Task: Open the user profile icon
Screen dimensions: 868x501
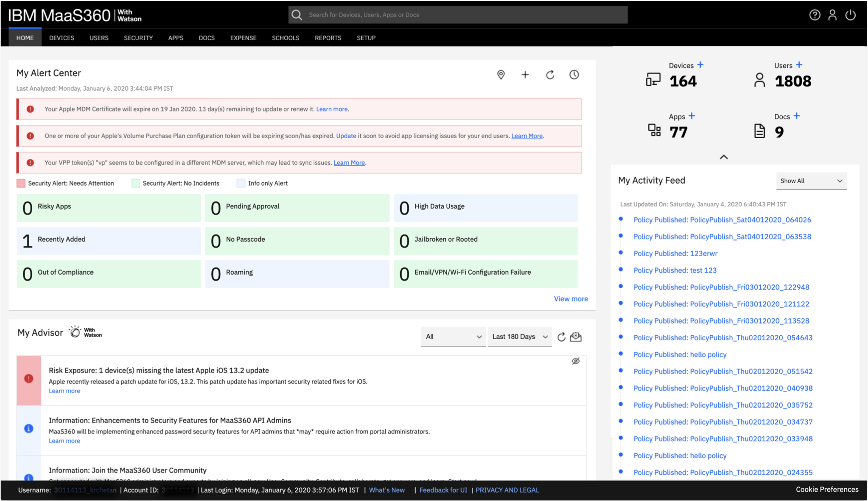Action: pyautogui.click(x=832, y=15)
